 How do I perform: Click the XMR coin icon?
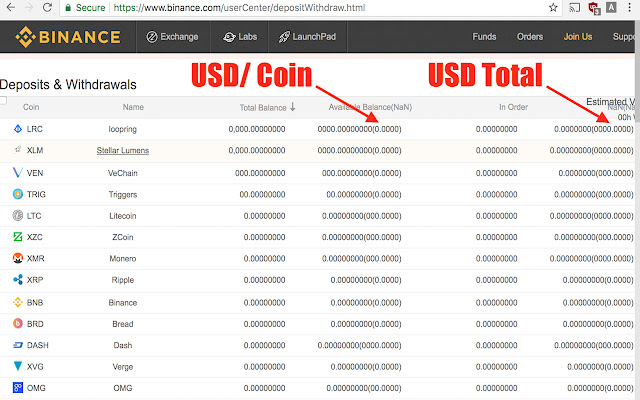tap(18, 258)
